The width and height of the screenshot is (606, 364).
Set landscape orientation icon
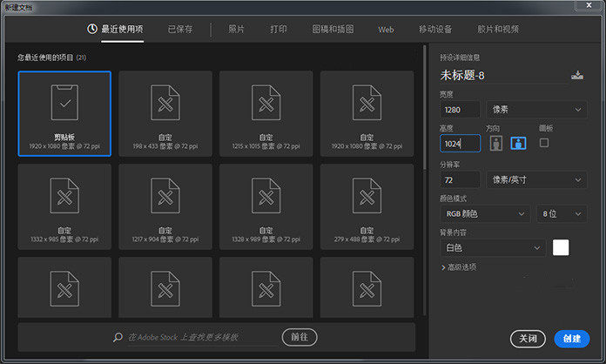pos(518,144)
